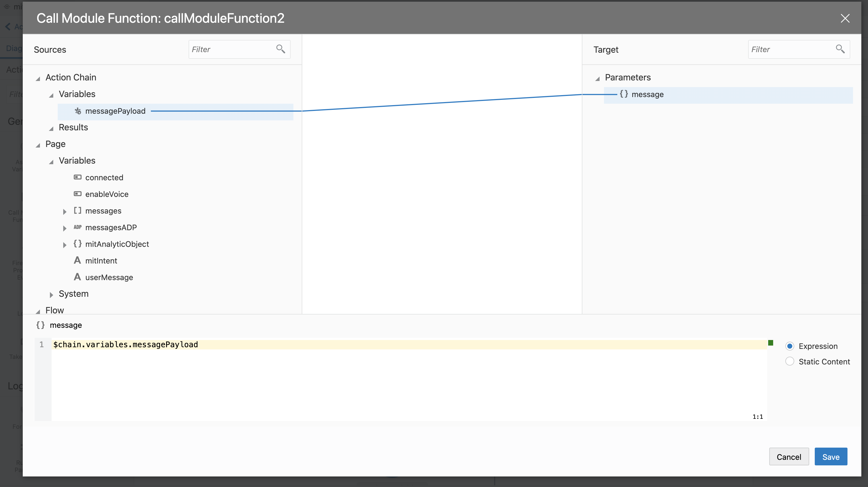Select the Expression radio button
The image size is (868, 487).
click(x=790, y=346)
